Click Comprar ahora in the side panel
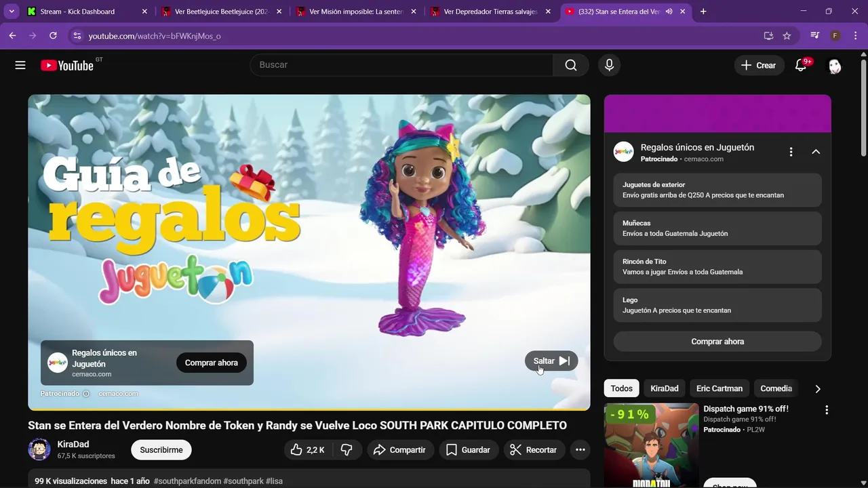 click(717, 342)
